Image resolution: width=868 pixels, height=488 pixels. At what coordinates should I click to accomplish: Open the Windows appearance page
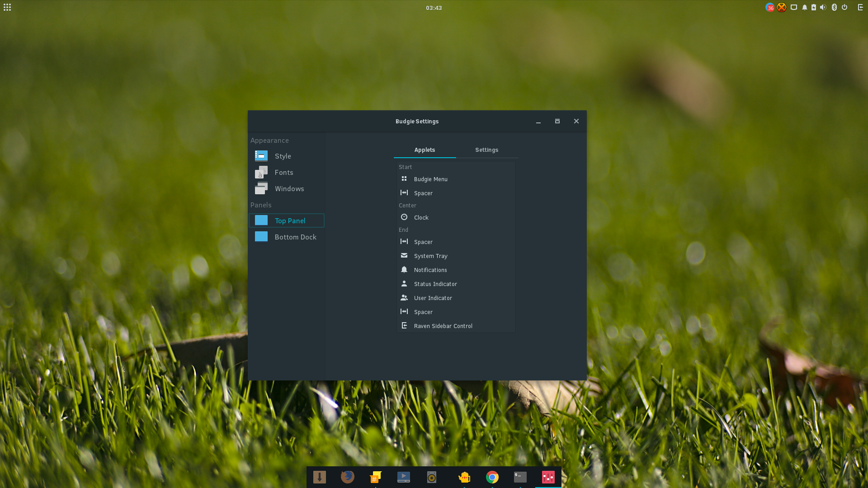click(287, 188)
